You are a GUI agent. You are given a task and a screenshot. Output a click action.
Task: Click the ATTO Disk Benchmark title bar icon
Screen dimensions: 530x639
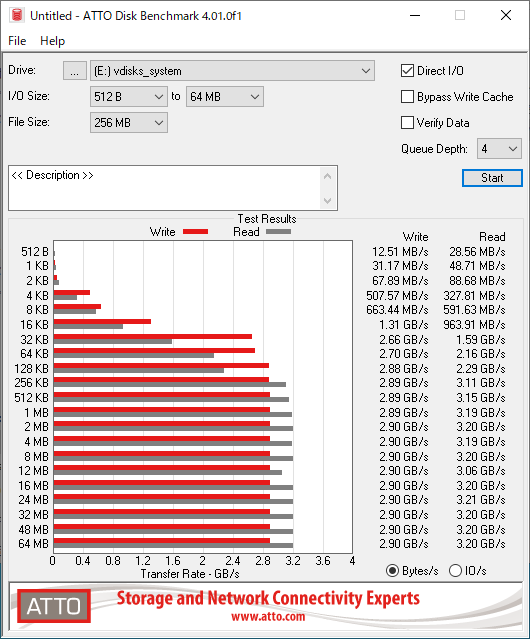click(x=17, y=15)
